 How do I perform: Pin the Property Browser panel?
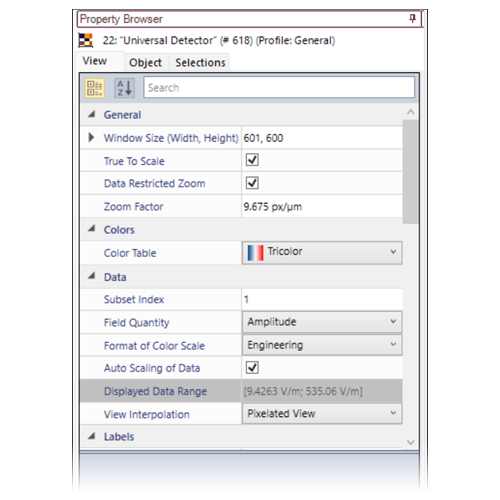click(412, 18)
